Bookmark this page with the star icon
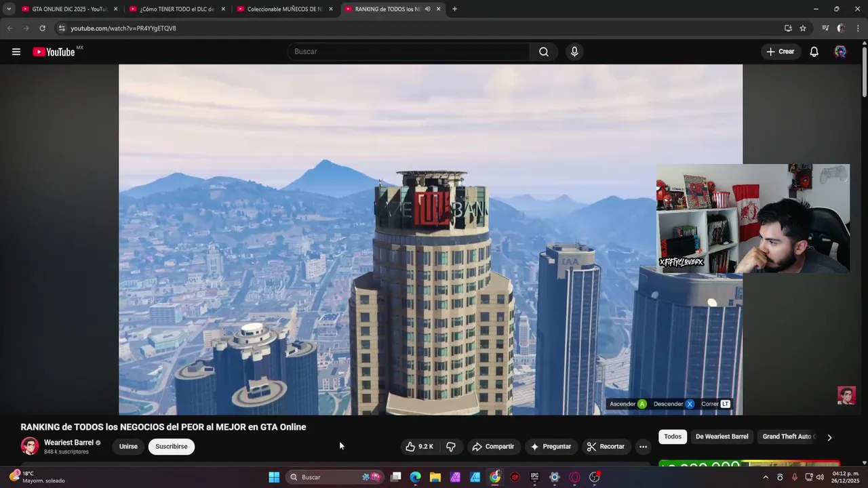 (803, 28)
